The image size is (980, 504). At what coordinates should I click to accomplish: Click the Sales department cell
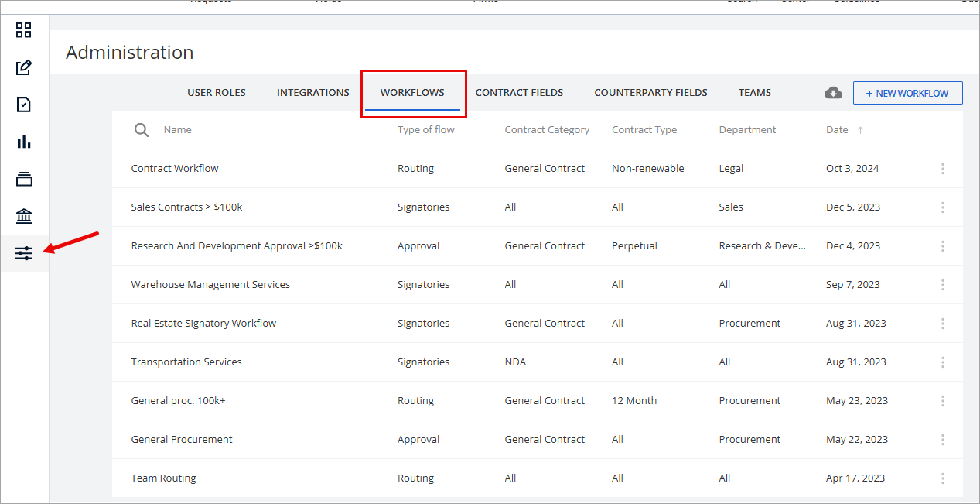tap(731, 207)
